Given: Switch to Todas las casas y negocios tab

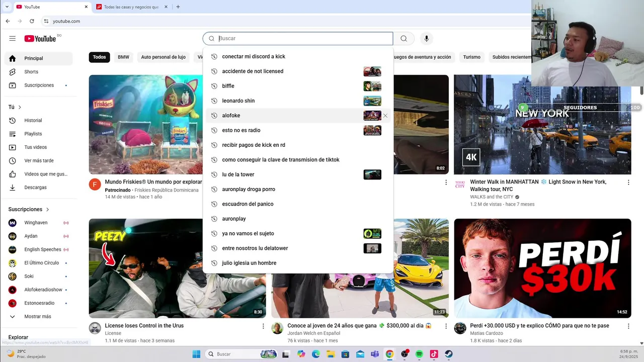Looking at the screenshot, I should 131,7.
